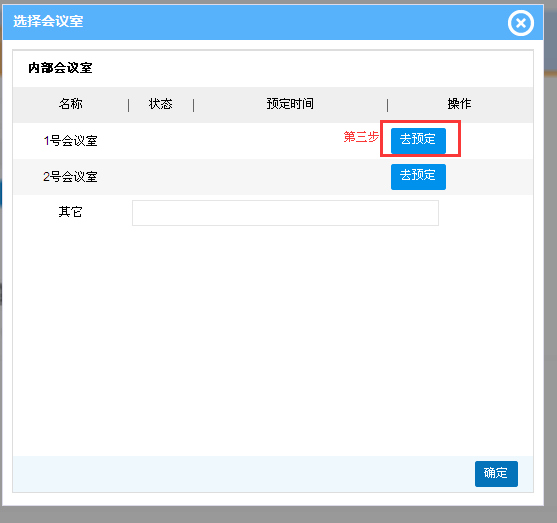Click the 操作 column header
Screen dimensions: 557x523
point(459,104)
